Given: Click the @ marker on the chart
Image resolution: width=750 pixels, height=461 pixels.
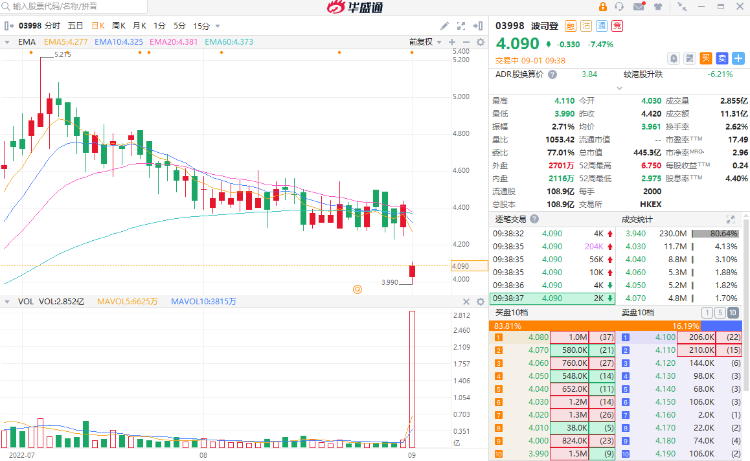Looking at the screenshot, I should pos(357,289).
